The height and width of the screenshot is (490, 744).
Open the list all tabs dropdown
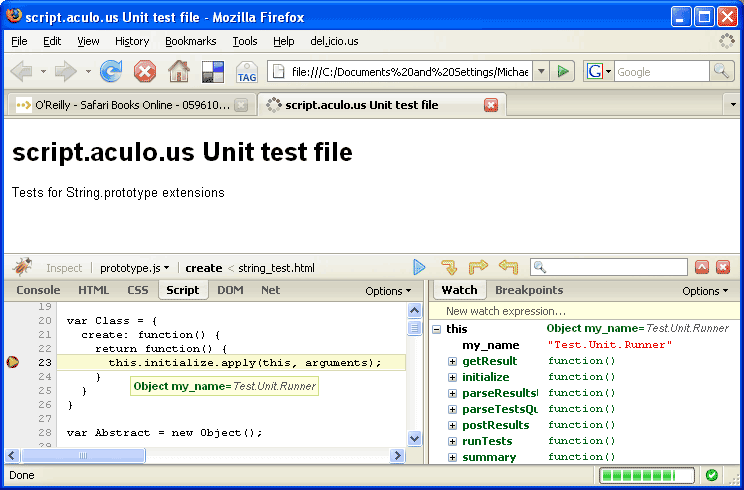click(x=733, y=105)
